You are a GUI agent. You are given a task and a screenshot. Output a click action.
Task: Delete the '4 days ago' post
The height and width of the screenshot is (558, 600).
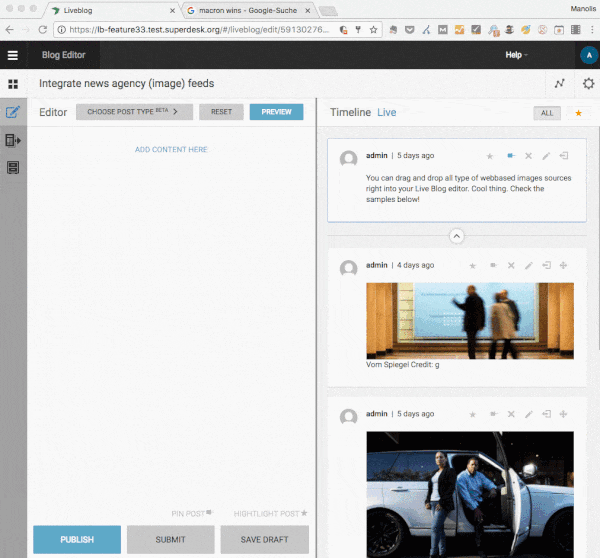[511, 265]
